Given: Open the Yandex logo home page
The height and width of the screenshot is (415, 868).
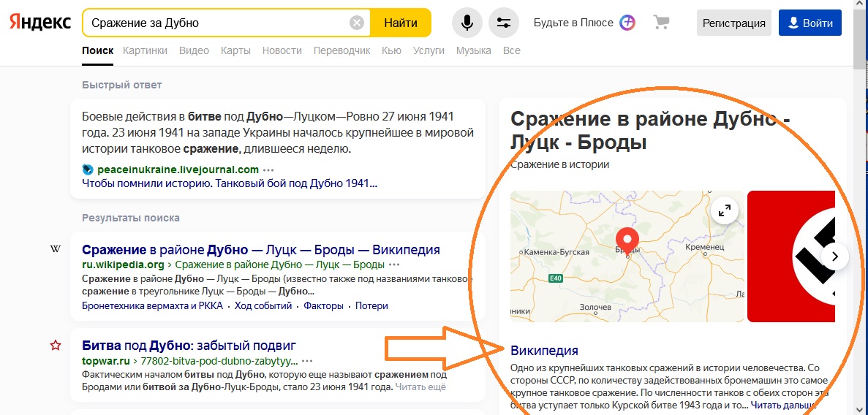Looking at the screenshot, I should [40, 22].
